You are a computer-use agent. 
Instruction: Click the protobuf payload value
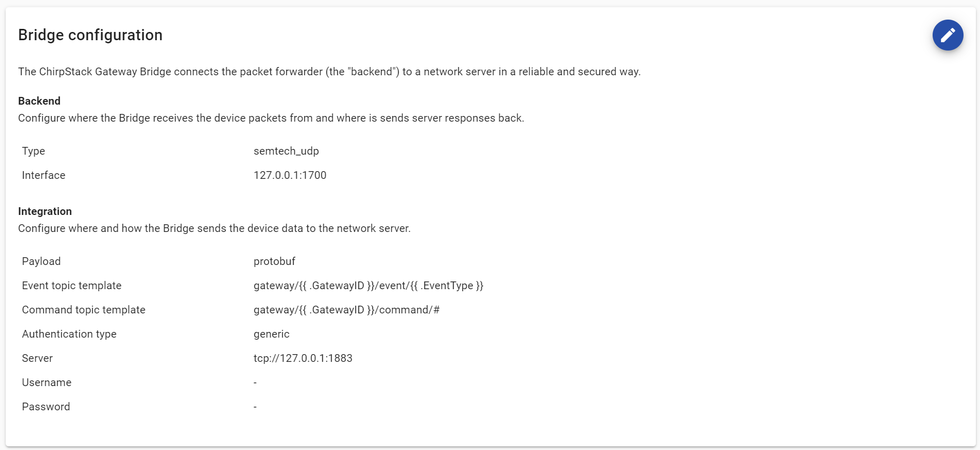coord(274,261)
